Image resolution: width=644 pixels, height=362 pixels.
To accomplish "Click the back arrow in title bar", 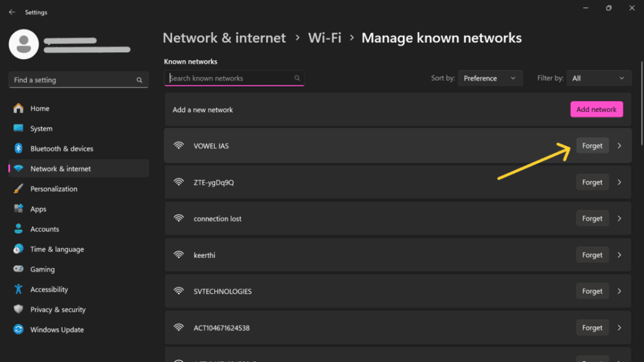I will (12, 12).
